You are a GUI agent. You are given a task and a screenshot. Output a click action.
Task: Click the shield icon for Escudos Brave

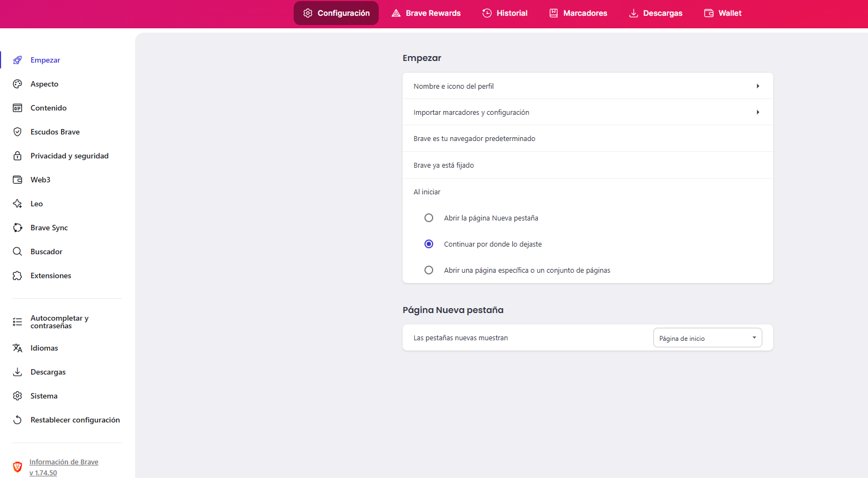[17, 132]
